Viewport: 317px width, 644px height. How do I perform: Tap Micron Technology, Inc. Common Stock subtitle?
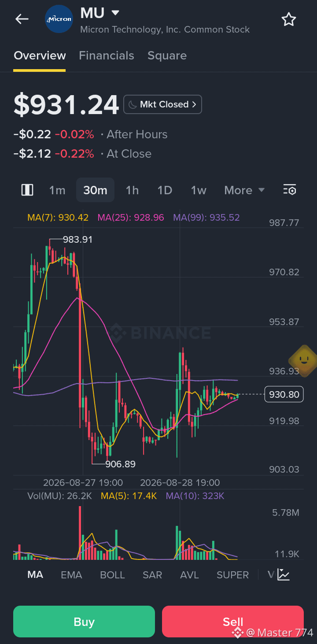[x=165, y=30]
